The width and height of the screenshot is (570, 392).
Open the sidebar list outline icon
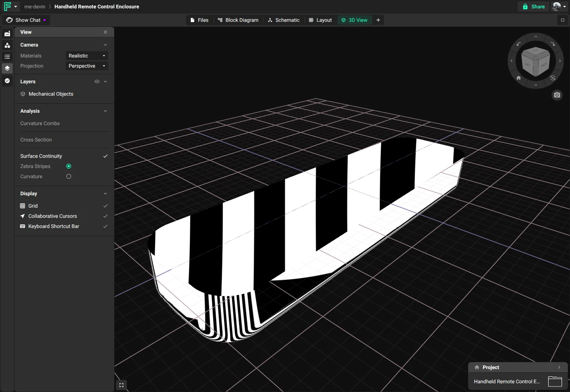[x=7, y=57]
